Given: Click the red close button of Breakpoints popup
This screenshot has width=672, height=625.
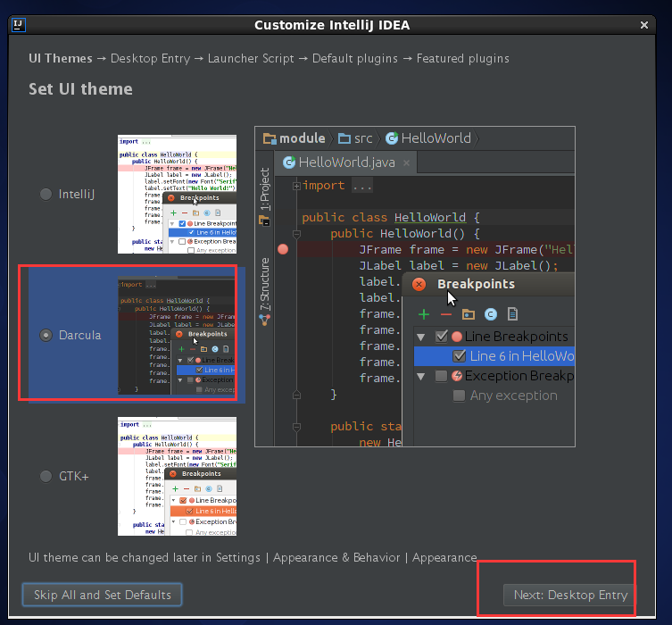Looking at the screenshot, I should (x=419, y=284).
